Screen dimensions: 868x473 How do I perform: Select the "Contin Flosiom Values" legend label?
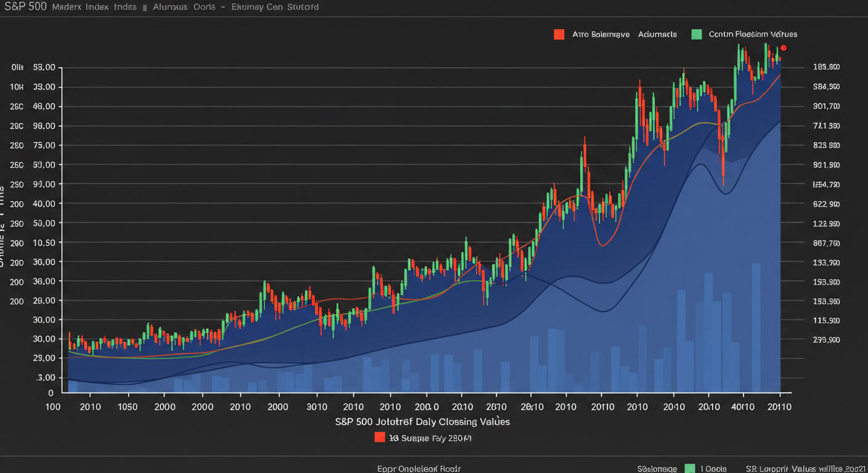(x=753, y=34)
